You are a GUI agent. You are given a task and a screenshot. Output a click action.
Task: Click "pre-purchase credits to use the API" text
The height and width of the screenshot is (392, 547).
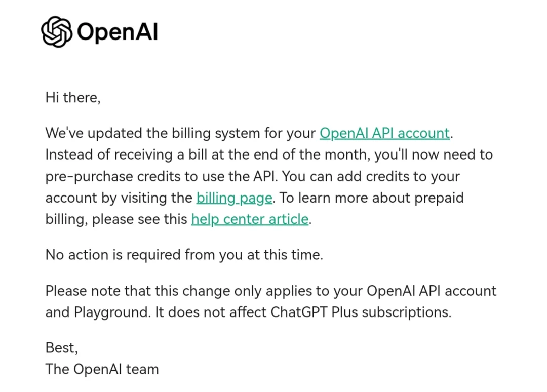click(162, 176)
